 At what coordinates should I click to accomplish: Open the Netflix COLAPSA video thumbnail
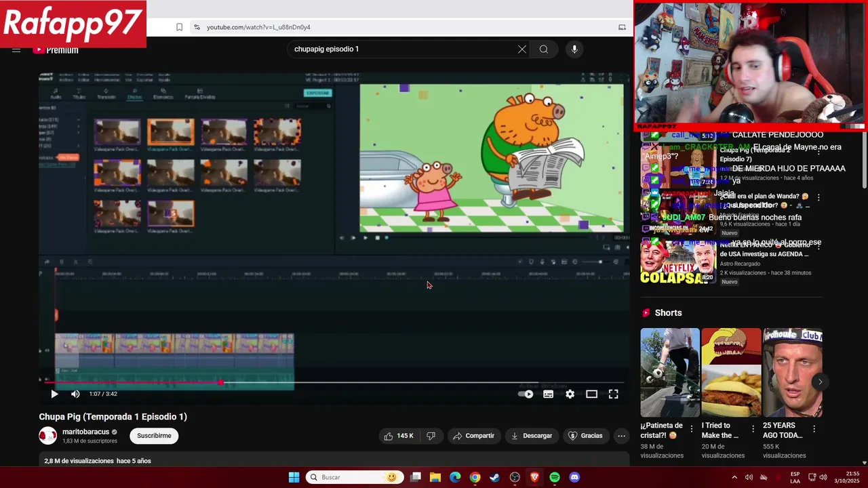[678, 262]
